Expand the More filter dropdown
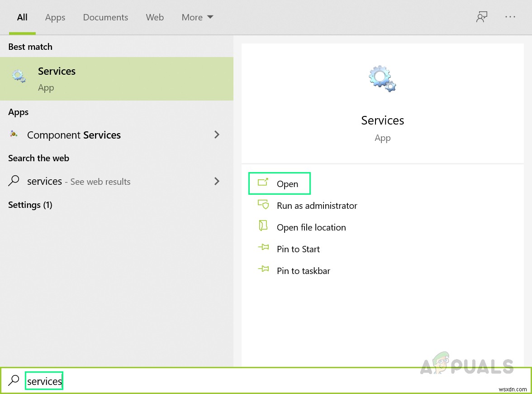Viewport: 532px width, 394px height. (197, 17)
